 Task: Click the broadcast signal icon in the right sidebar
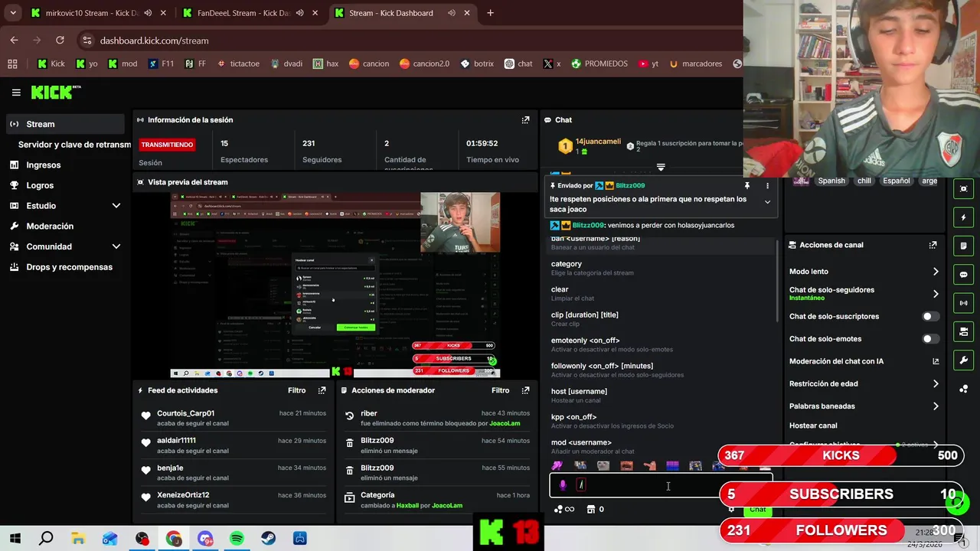point(963,303)
